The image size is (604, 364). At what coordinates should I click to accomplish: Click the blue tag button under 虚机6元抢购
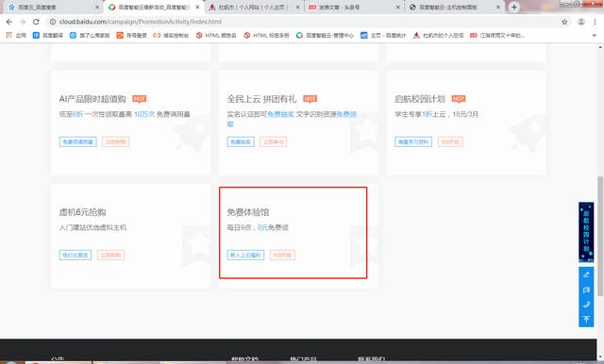(x=75, y=256)
